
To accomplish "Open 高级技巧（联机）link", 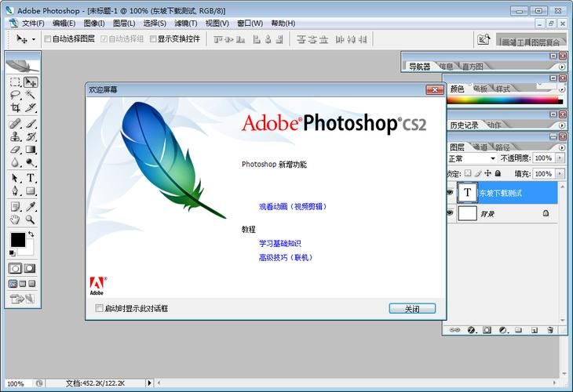I will 286,257.
